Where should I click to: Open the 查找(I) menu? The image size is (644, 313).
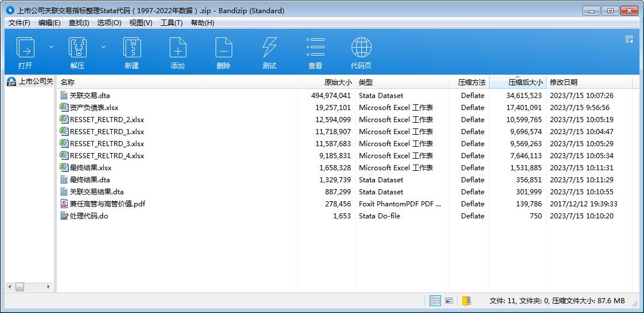point(79,23)
